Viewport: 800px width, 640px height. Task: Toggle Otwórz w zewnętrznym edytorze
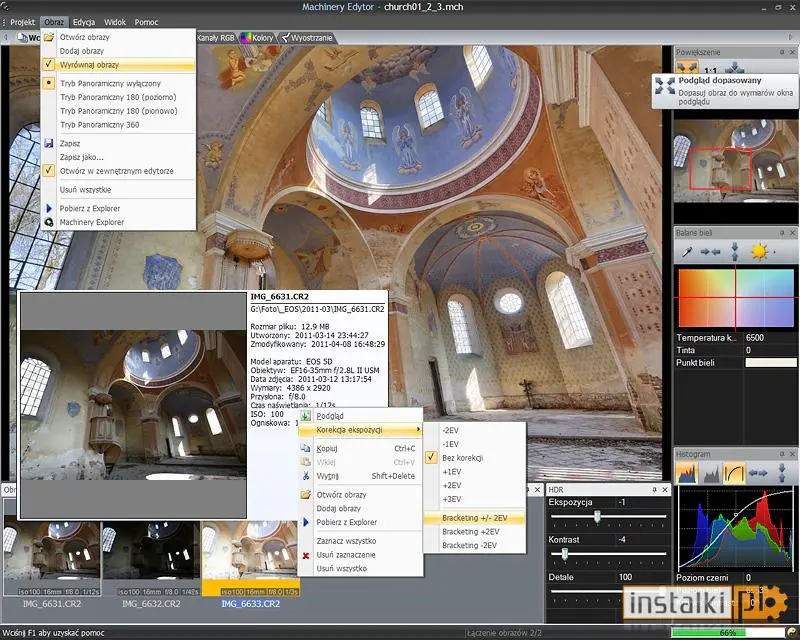118,171
